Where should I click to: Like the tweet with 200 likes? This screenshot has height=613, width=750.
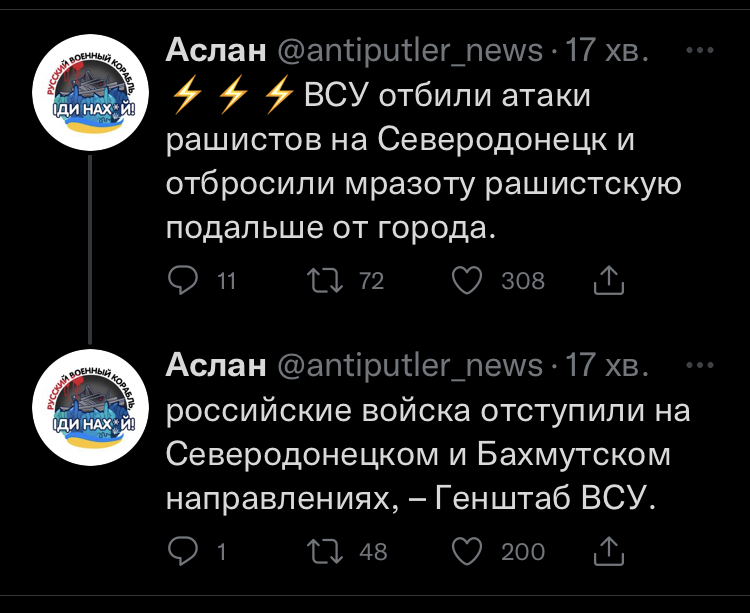467,550
